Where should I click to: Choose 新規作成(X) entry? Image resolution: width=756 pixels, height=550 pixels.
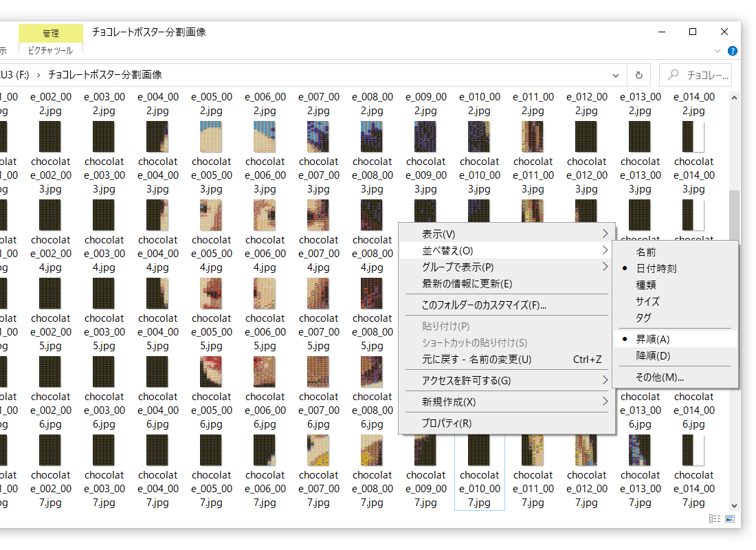(507, 402)
